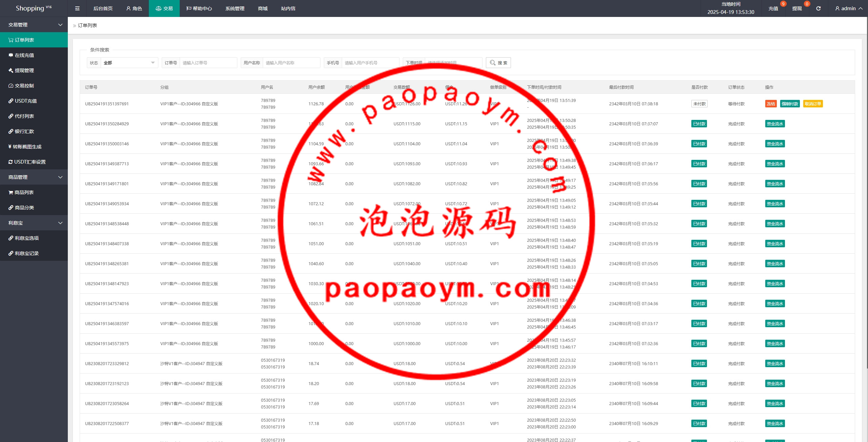Viewport: 868px width, 442px height.
Task: Open the 下单时间 date picker field
Action: tap(453, 63)
